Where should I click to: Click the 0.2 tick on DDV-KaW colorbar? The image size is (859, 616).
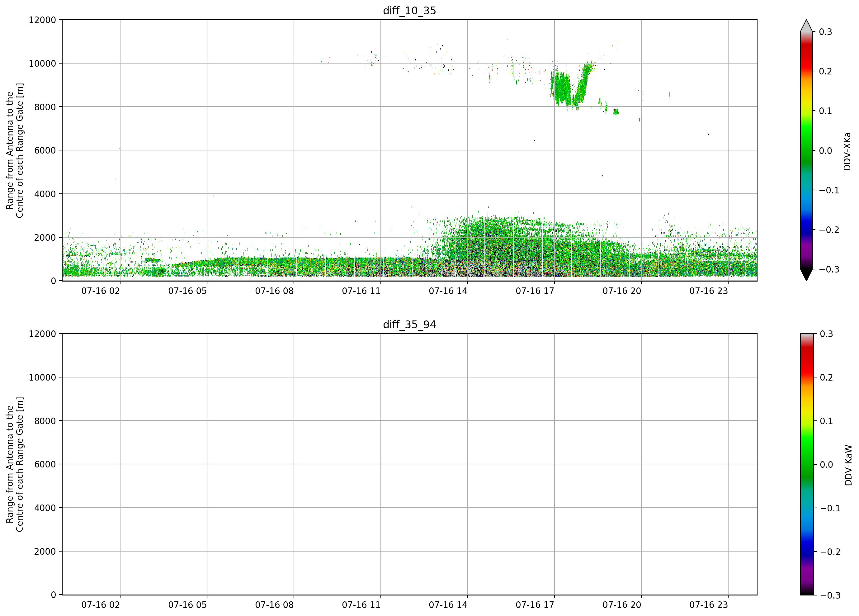pos(826,377)
